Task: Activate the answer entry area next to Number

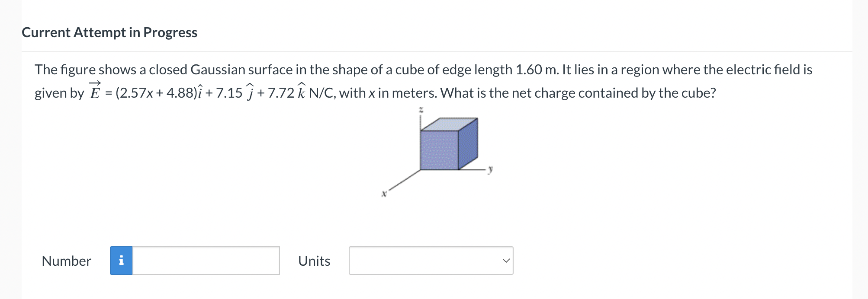Action: [206, 260]
